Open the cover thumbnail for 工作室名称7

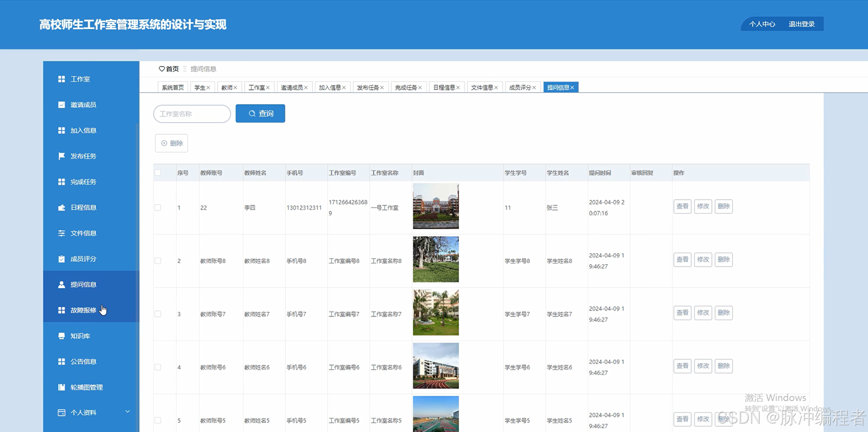tap(436, 313)
